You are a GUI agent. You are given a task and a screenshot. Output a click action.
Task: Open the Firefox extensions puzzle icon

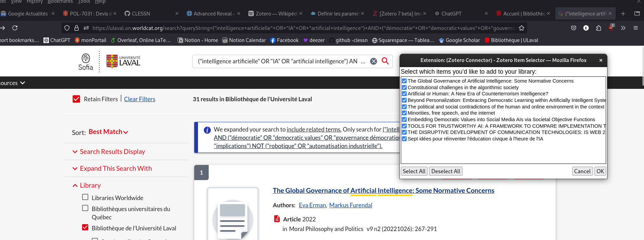(x=598, y=28)
